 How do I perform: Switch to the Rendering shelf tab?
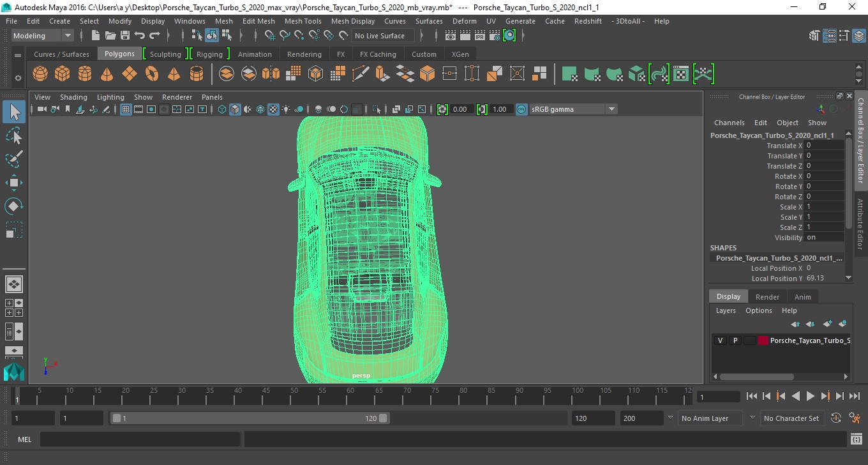304,54
